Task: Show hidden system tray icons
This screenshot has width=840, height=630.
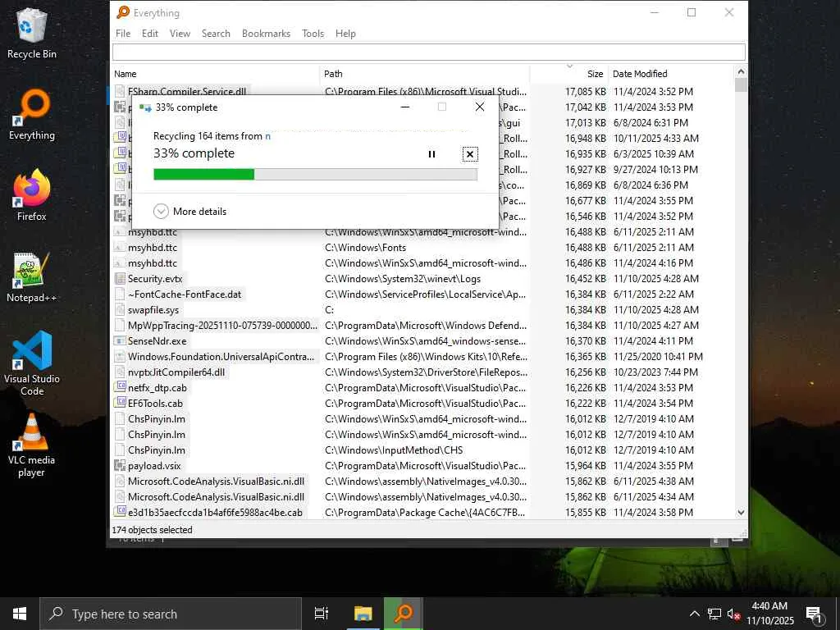Action: point(694,614)
